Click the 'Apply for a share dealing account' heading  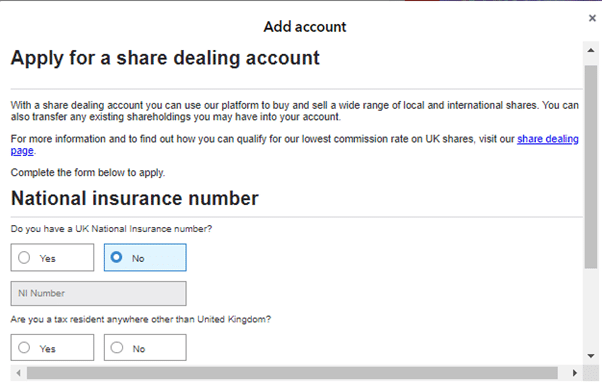coord(165,58)
